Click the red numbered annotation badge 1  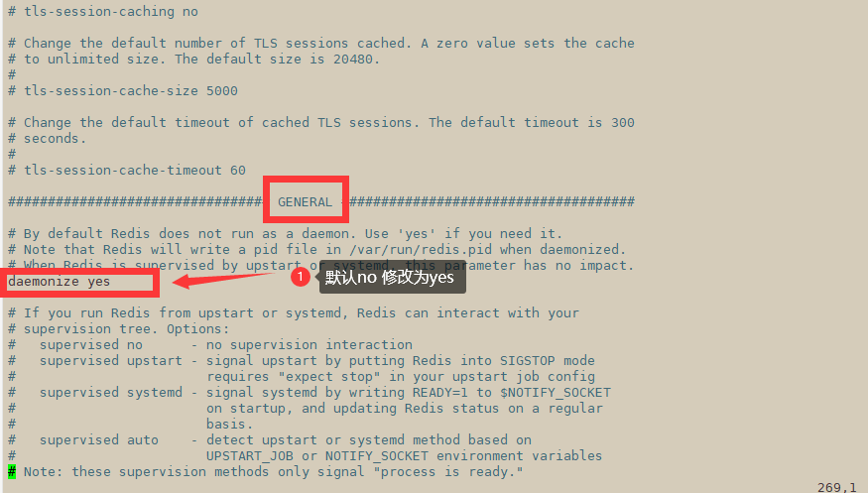(x=300, y=277)
